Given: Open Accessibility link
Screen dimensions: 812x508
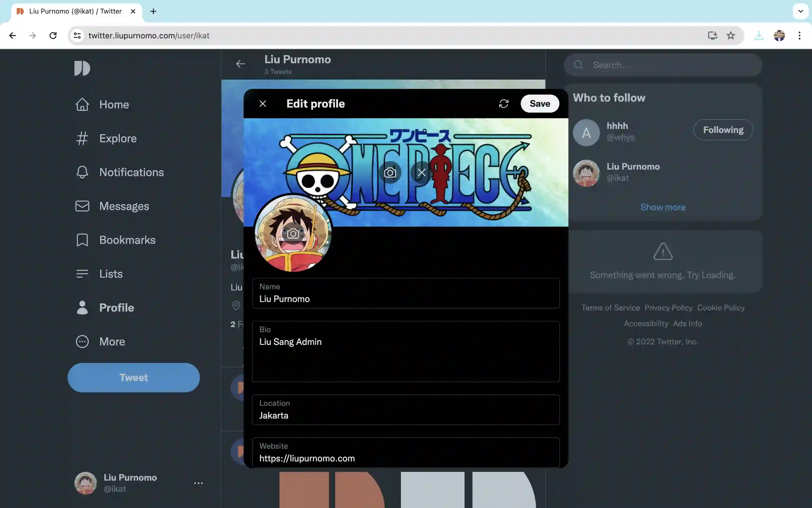Looking at the screenshot, I should [646, 323].
